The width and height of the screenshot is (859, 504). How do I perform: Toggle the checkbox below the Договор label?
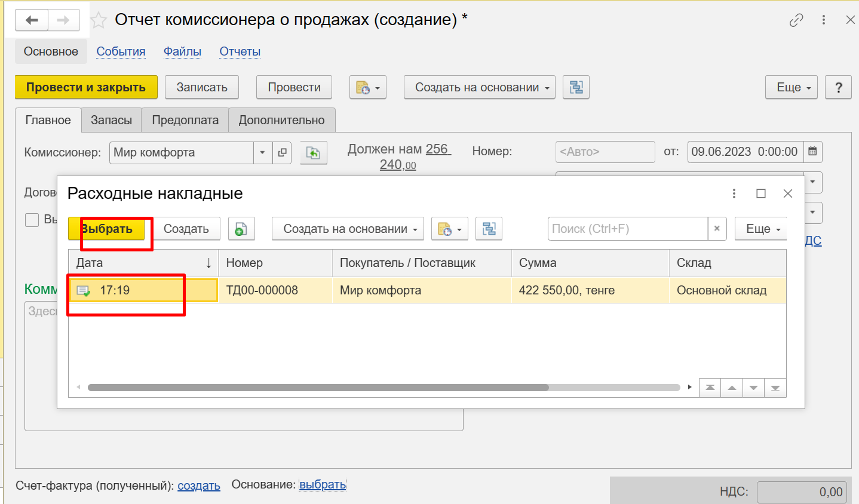coord(32,220)
